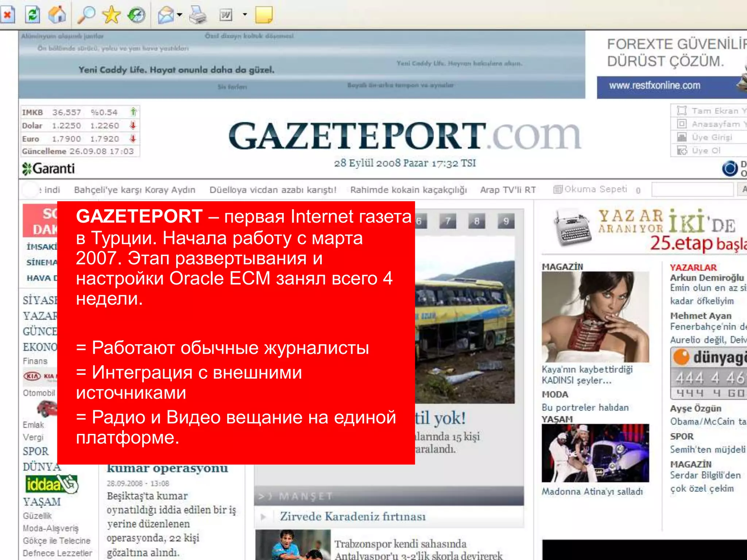Open 'Zirvede Karadeniz fırtınası' headline
Image resolution: width=747 pixels, height=560 pixels.
(x=353, y=517)
